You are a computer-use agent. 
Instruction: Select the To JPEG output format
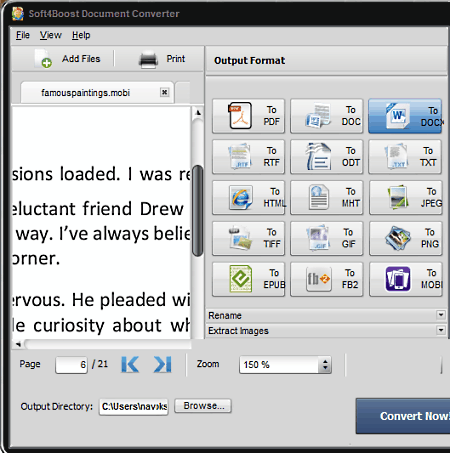point(406,197)
